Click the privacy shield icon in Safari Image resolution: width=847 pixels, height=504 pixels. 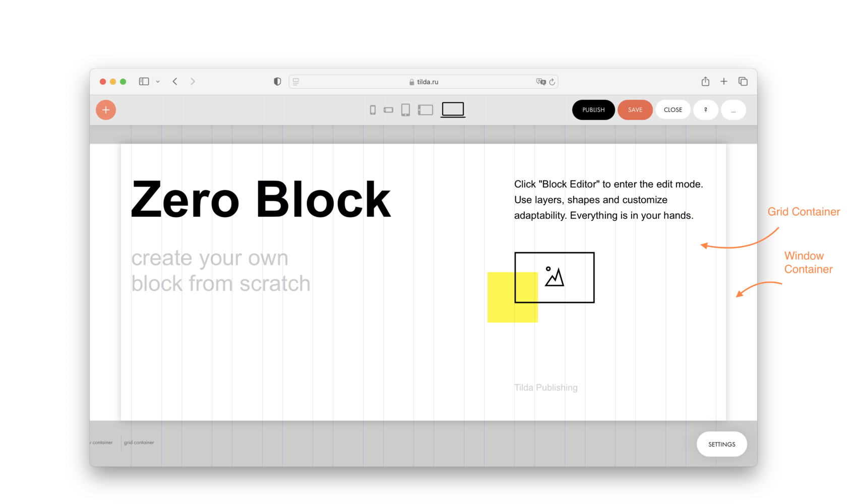(x=277, y=81)
